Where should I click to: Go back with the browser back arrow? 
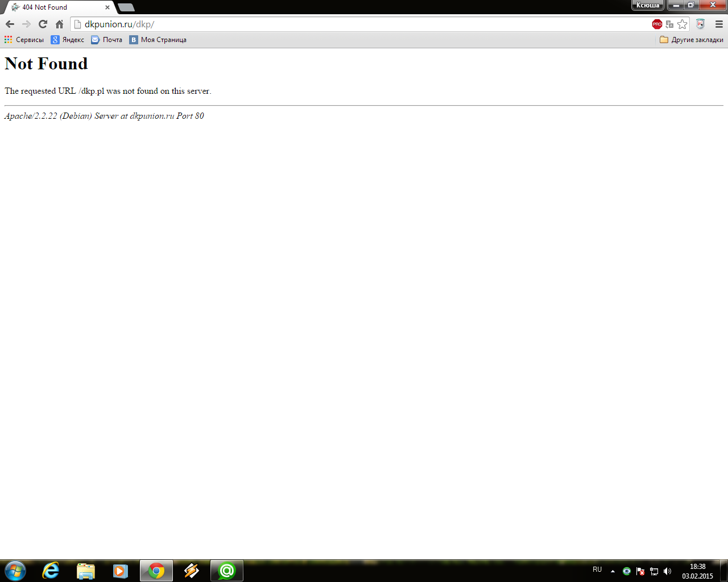click(x=10, y=24)
